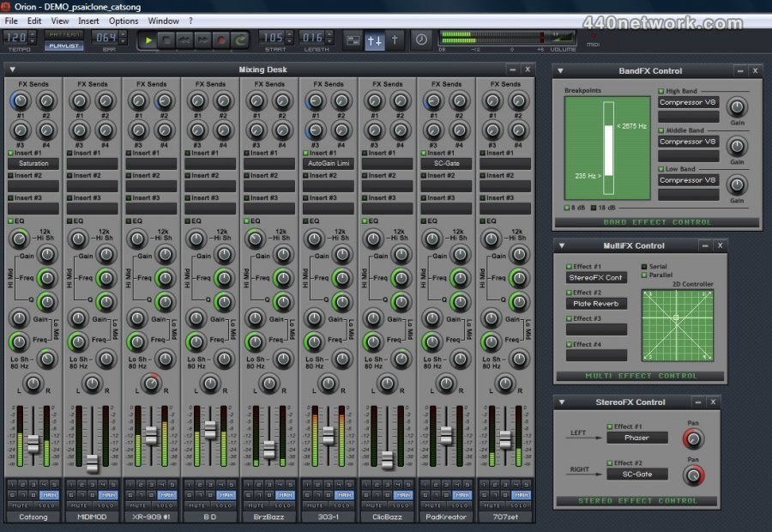Click the ClicBazz channel volume fader
The width and height of the screenshot is (772, 532).
pyautogui.click(x=388, y=460)
